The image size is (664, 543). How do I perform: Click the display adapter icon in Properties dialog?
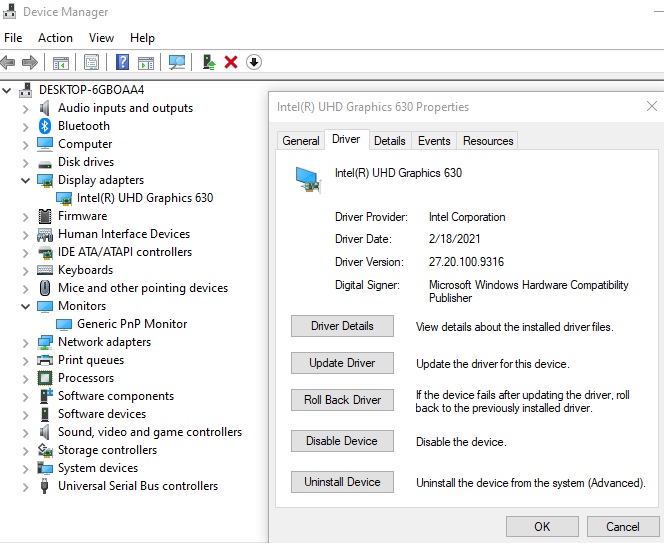(308, 180)
